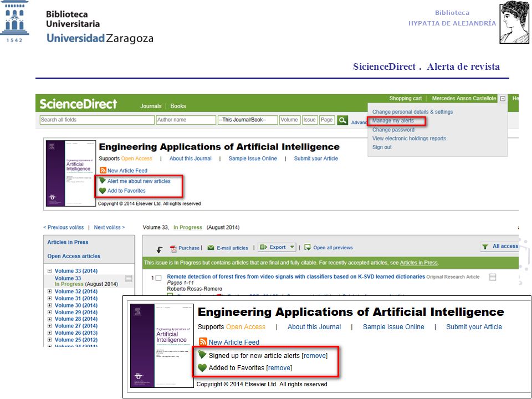Screen dimensions: 532x399
Task: Open View electronic holdings reports
Action: [x=409, y=139]
